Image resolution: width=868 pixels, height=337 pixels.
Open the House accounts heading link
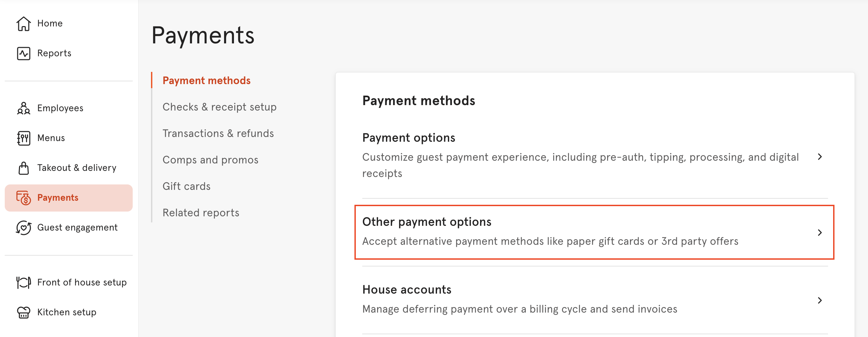(x=407, y=290)
